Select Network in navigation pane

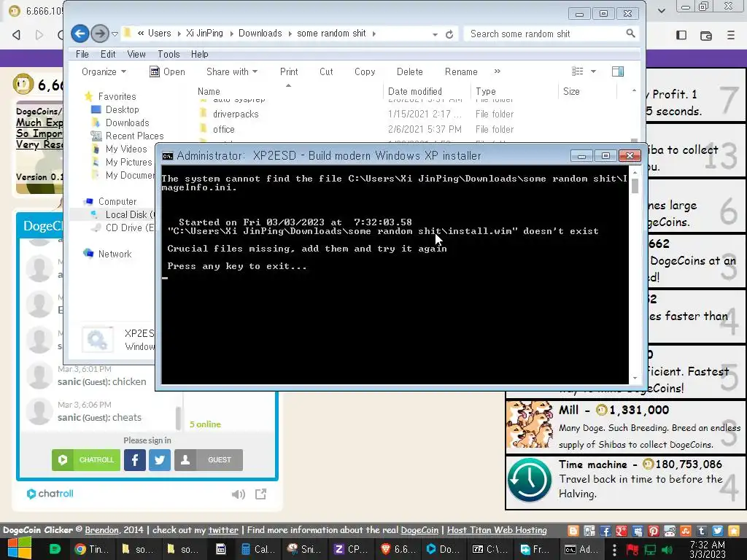pyautogui.click(x=115, y=254)
